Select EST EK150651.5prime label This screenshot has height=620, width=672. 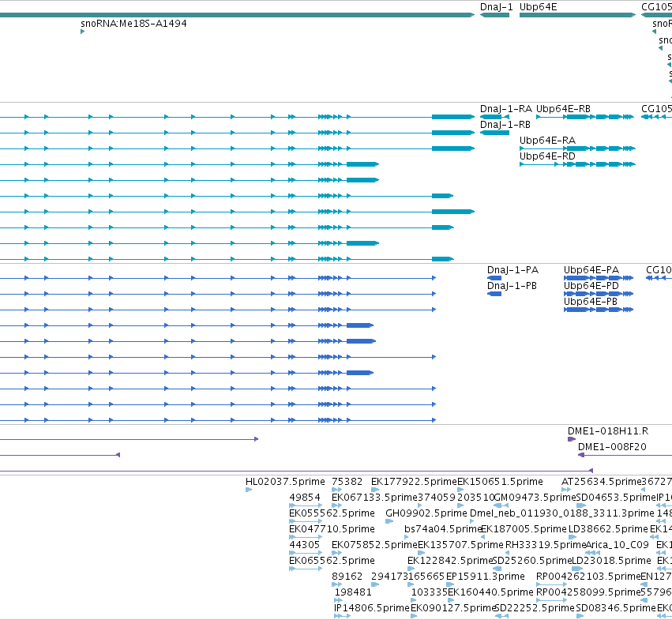click(500, 482)
